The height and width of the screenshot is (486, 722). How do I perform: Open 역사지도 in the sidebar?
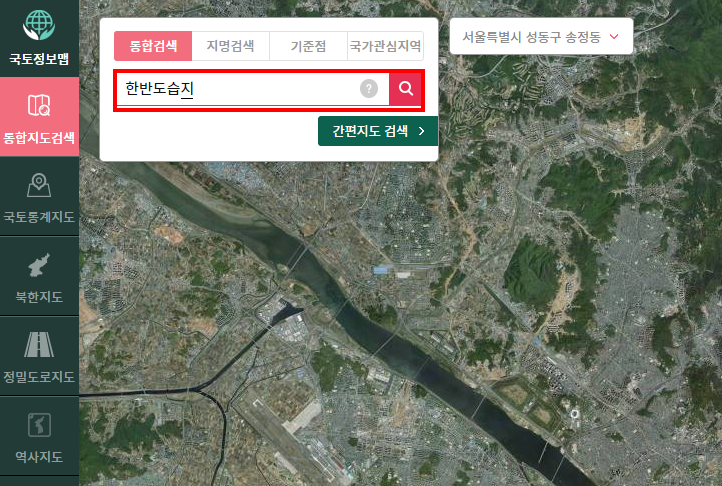[39, 436]
